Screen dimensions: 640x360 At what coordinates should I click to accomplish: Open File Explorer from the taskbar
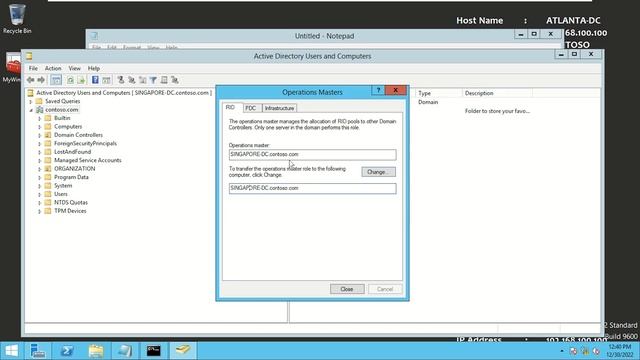[x=96, y=351]
